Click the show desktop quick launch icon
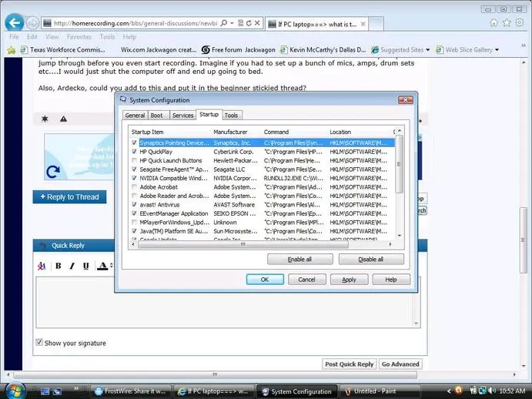532x399 pixels. pos(45,391)
